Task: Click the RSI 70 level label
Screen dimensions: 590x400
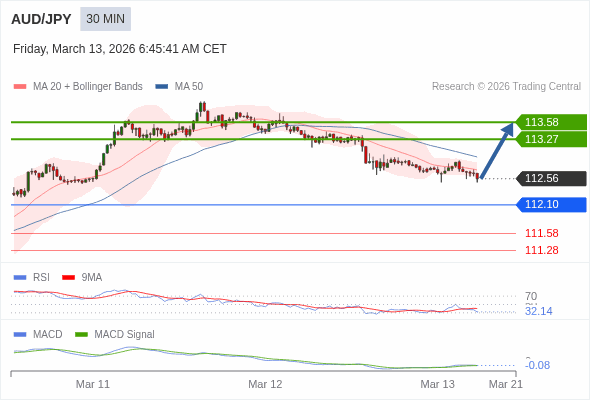Action: [531, 296]
